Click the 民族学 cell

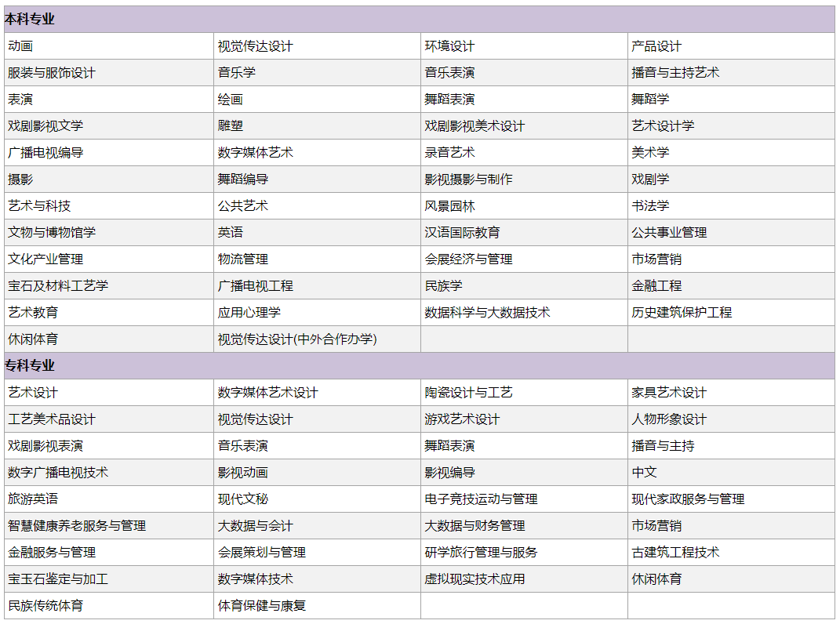[x=524, y=286]
